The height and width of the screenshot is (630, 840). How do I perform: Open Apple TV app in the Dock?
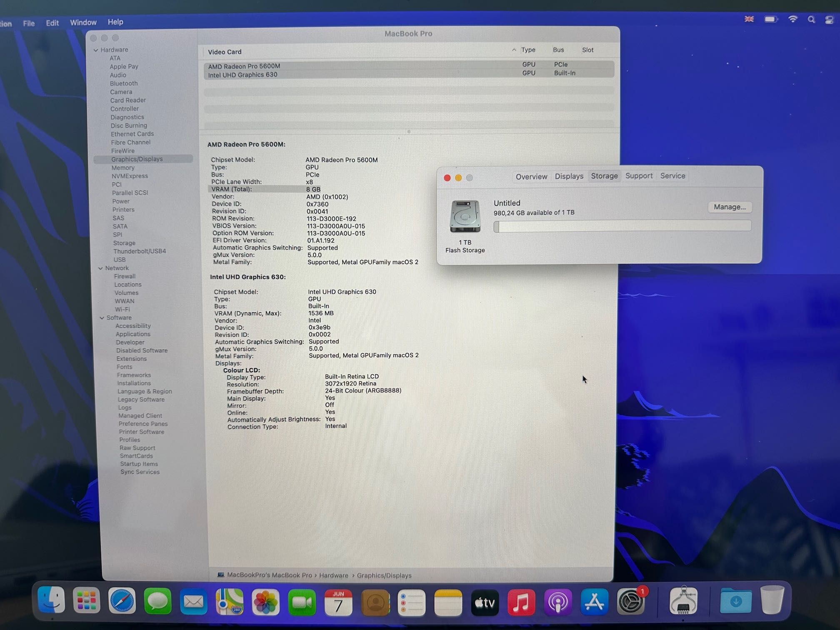[485, 602]
